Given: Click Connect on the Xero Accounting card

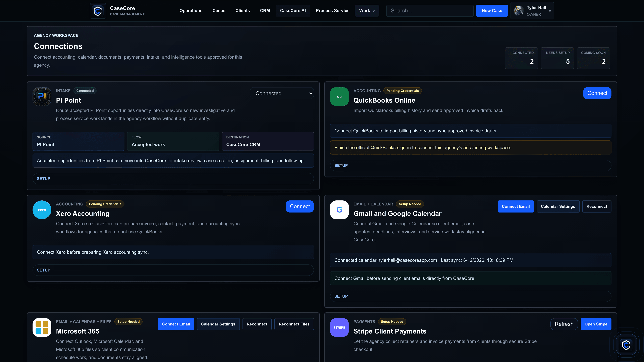Looking at the screenshot, I should click(300, 206).
